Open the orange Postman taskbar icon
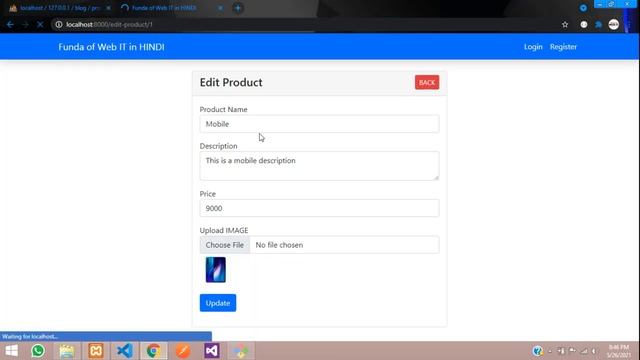 tap(183, 351)
